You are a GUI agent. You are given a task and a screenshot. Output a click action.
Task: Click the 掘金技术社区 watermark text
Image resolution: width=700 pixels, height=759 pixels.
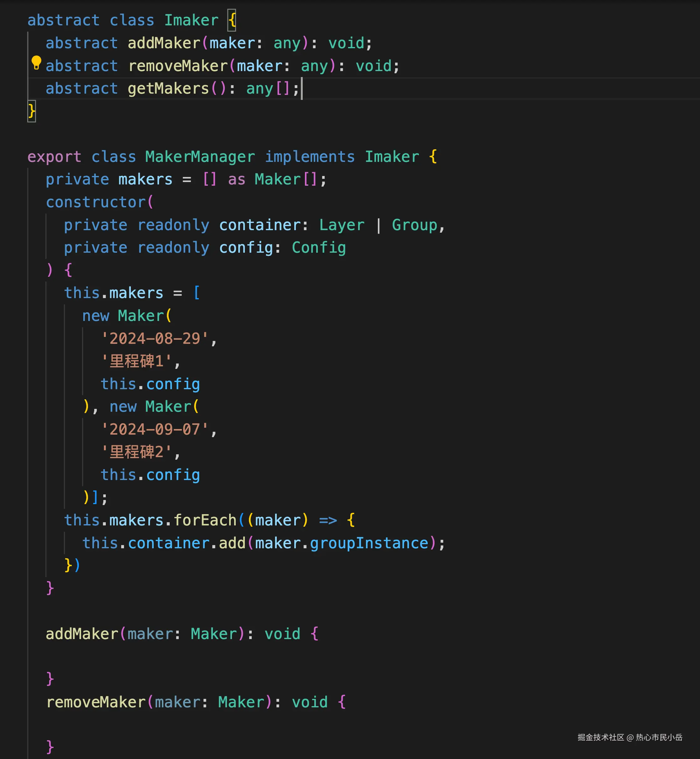(x=600, y=737)
